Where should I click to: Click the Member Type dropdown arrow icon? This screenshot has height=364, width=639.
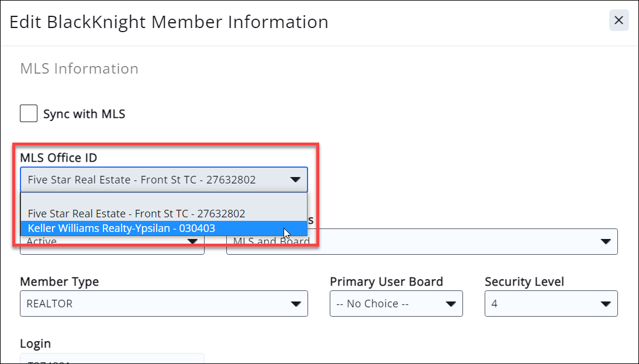pyautogui.click(x=295, y=304)
